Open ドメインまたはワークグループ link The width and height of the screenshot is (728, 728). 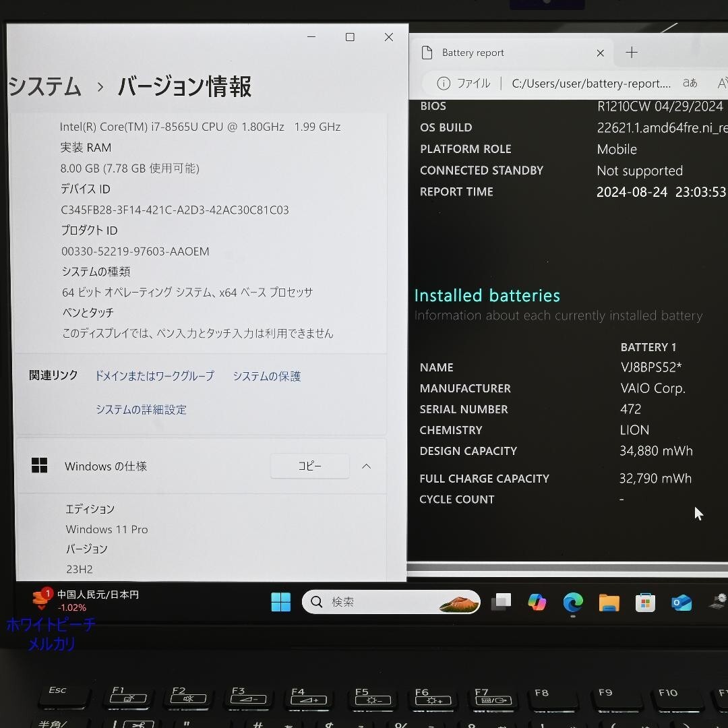(154, 375)
